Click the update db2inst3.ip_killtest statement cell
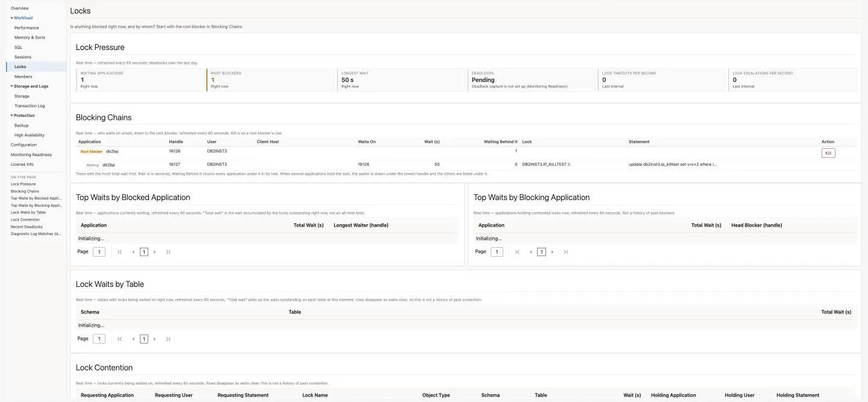Viewport: 868px width, 402px height. pyautogui.click(x=673, y=164)
